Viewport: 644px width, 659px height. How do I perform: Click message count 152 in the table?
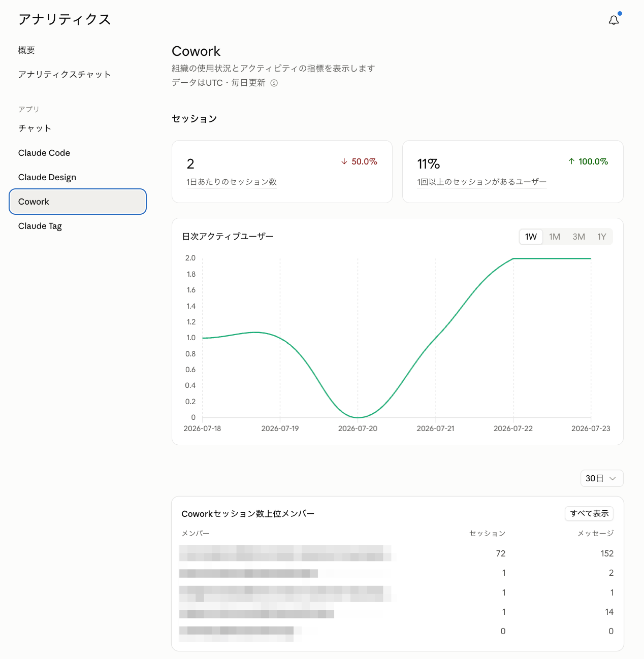(x=607, y=553)
